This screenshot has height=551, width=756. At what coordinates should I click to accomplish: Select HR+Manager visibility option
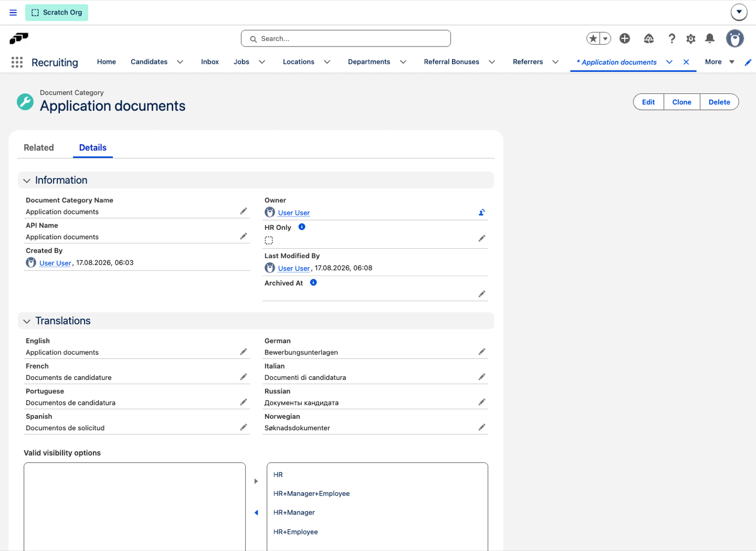(294, 512)
